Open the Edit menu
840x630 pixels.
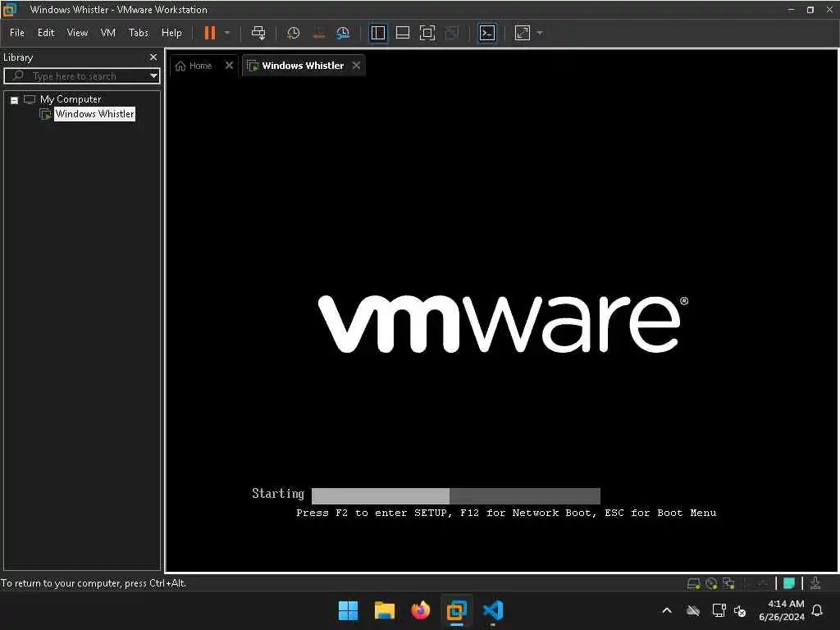point(46,33)
